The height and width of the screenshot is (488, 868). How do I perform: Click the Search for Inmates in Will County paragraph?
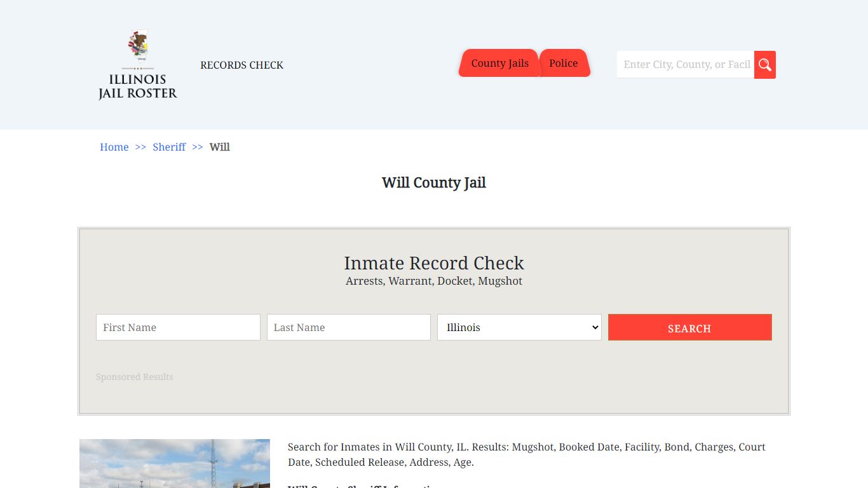click(x=527, y=455)
